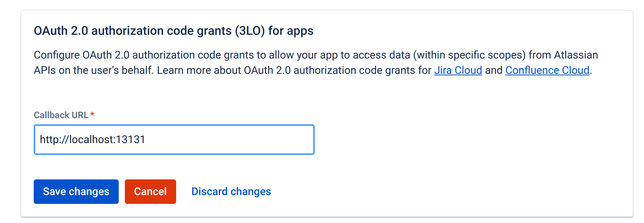
Task: Click the required asterisk next to Callback URL
Action: (93, 114)
